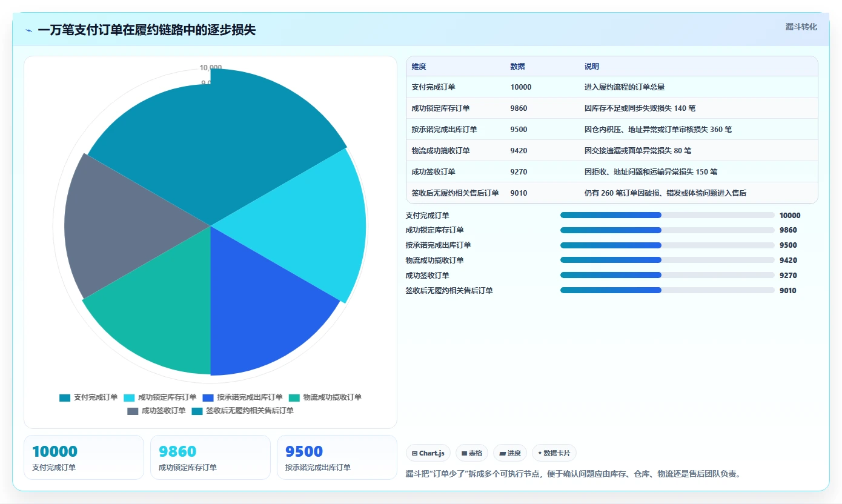The width and height of the screenshot is (842, 504).
Task: Click the note about 260 笔订单进入售后
Action: tap(665, 193)
